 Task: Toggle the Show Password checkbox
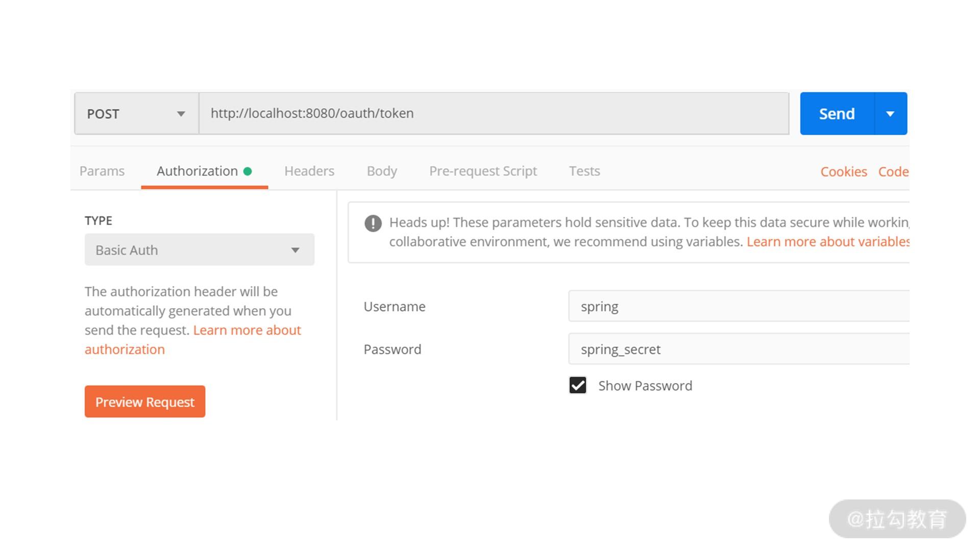coord(578,386)
